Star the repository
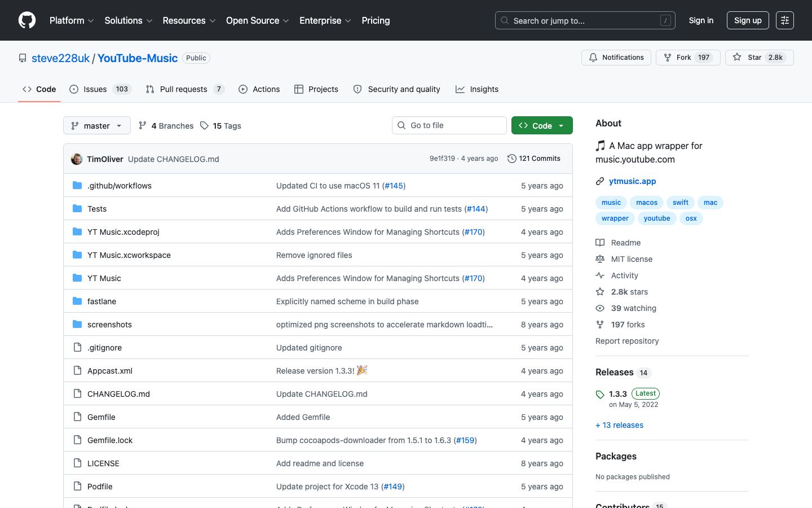 coord(759,58)
